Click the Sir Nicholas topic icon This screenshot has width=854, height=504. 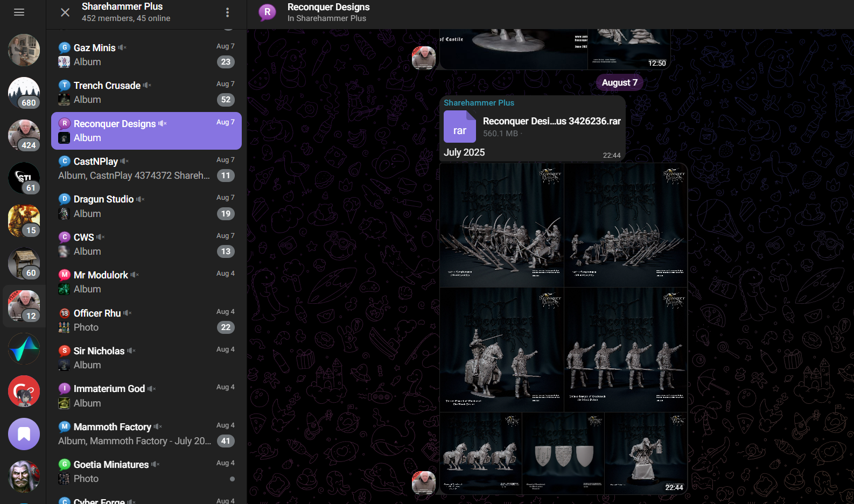(x=64, y=351)
